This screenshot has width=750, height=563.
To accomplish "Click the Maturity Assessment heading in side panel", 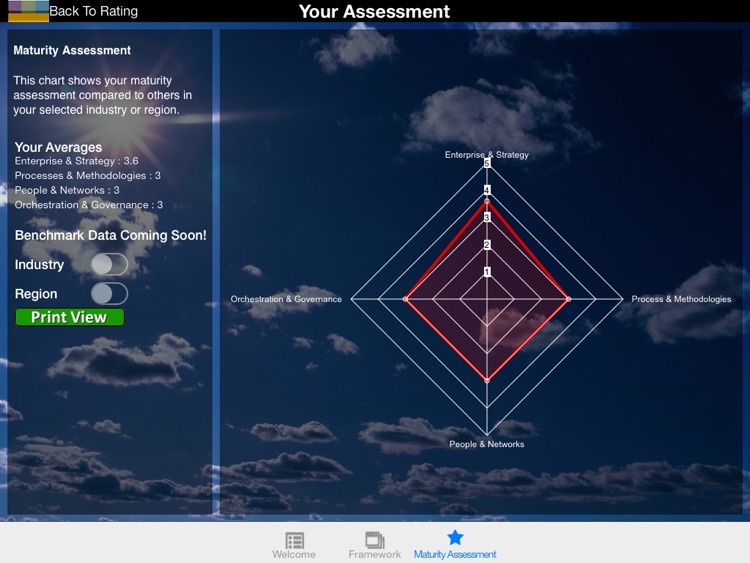I will (x=72, y=50).
